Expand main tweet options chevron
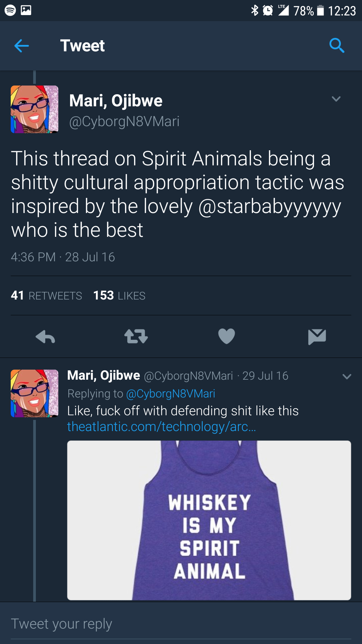 pos(336,99)
